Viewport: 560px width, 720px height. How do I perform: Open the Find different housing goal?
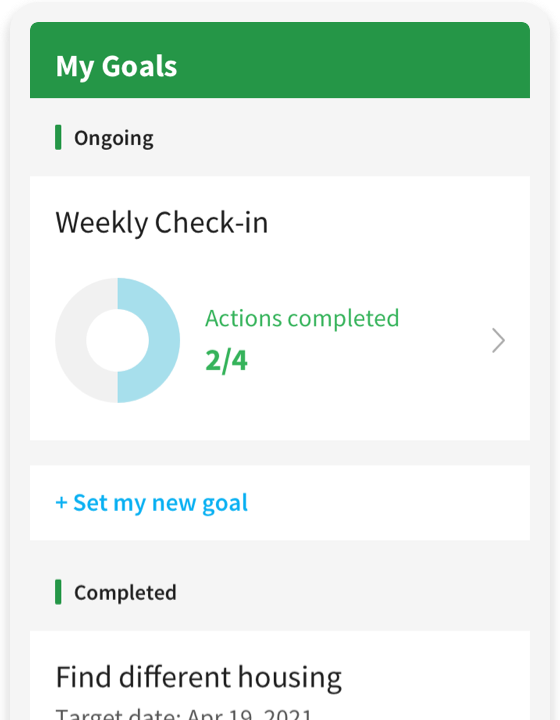click(199, 678)
